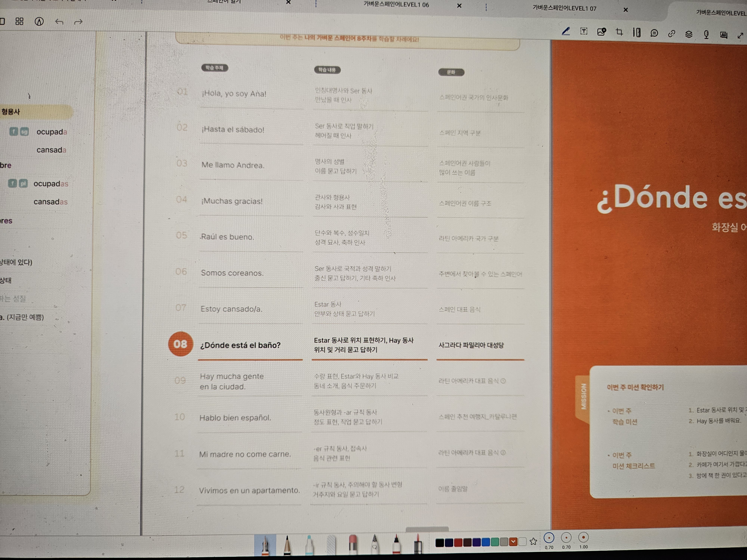Click the undo arrow button

pos(59,22)
